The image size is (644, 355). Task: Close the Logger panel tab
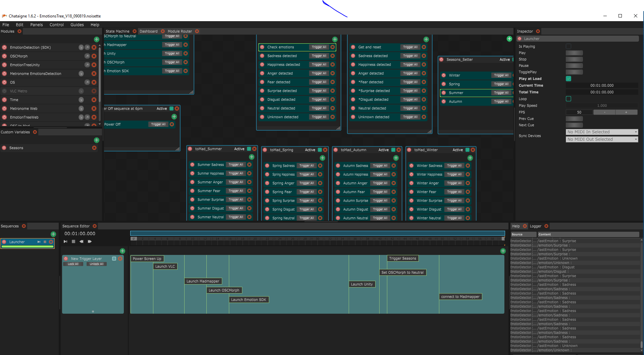coord(546,226)
